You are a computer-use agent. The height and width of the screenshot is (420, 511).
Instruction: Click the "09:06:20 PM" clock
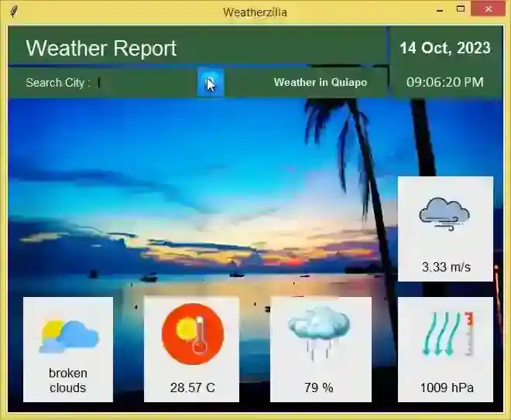click(445, 82)
